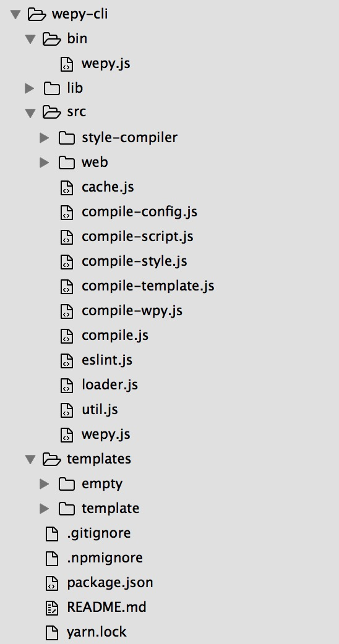339x644 pixels.
Task: Expand the web folder disclosure triangle
Action: coord(45,162)
